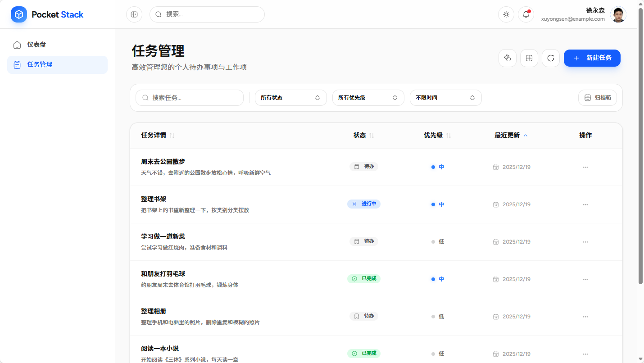
Task: Expand the 不限时间 filter dropdown
Action: (445, 97)
